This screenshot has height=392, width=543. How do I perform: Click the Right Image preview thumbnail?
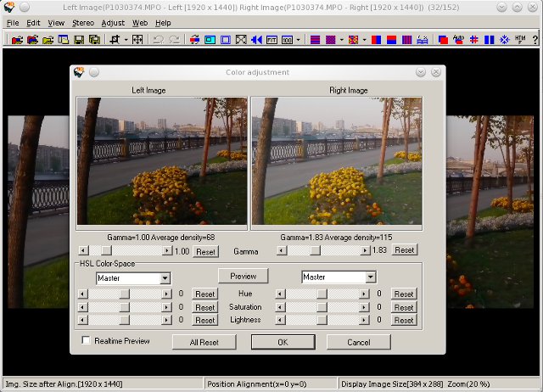click(x=337, y=161)
